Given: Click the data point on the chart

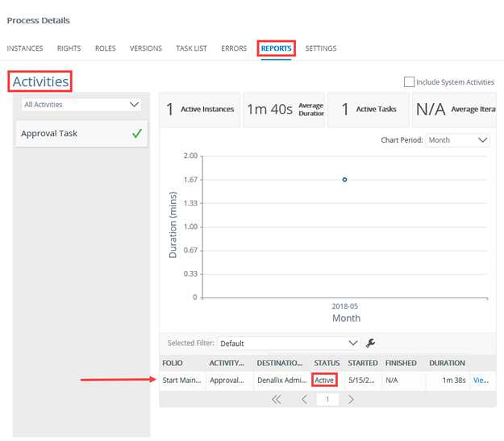Looking at the screenshot, I should [344, 180].
